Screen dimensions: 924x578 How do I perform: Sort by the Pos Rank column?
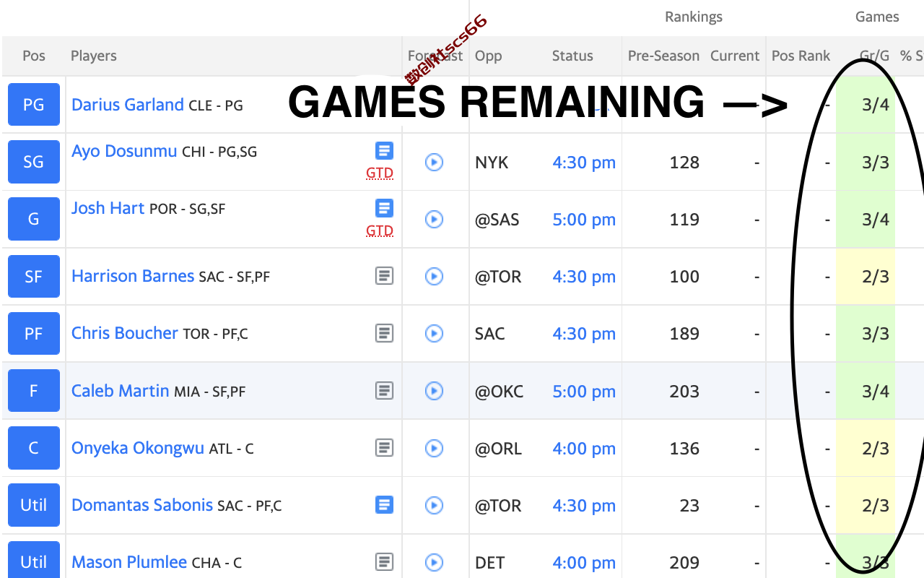tap(801, 56)
